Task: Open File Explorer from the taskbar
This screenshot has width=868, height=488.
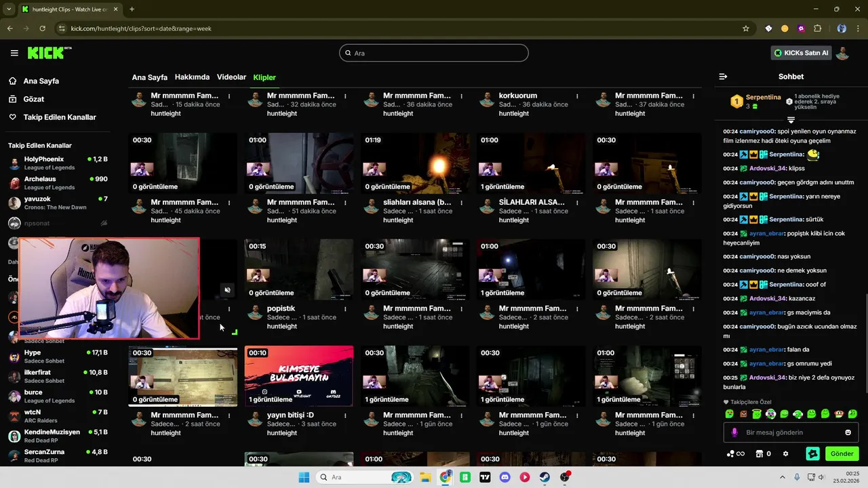Action: click(x=425, y=477)
